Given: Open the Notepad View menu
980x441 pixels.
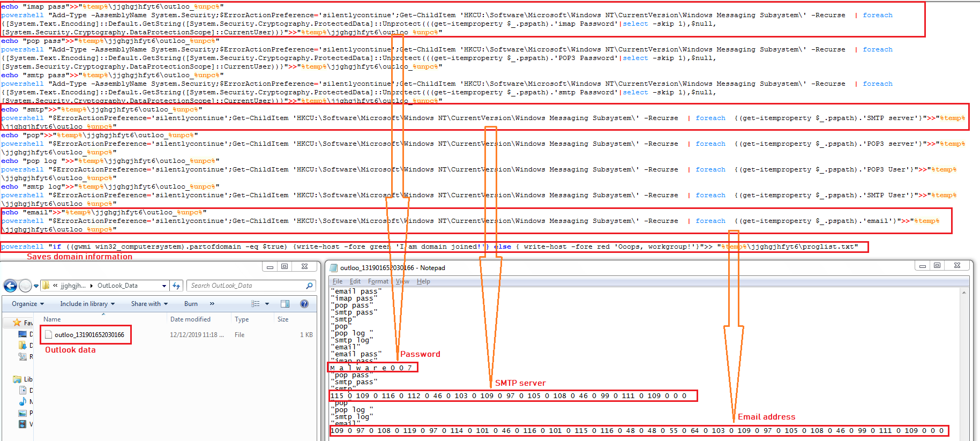Looking at the screenshot, I should pos(402,281).
